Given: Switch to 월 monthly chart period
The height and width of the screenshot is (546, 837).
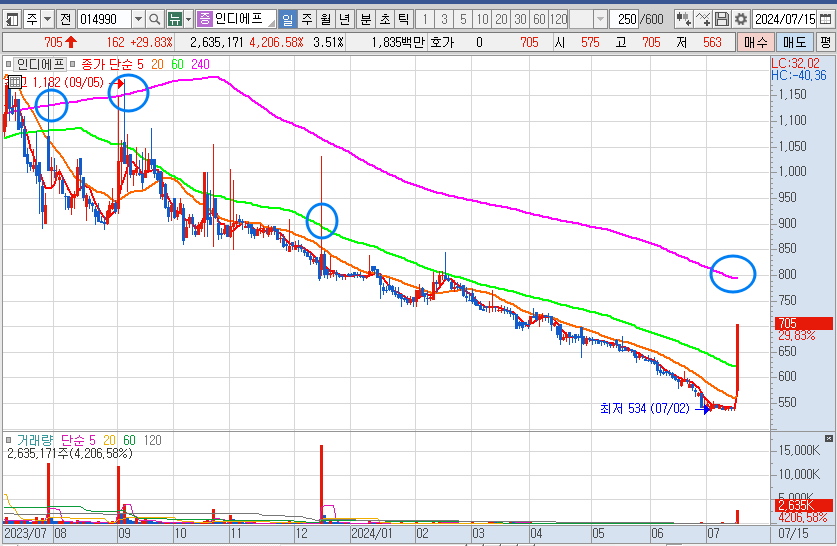Looking at the screenshot, I should tap(326, 20).
